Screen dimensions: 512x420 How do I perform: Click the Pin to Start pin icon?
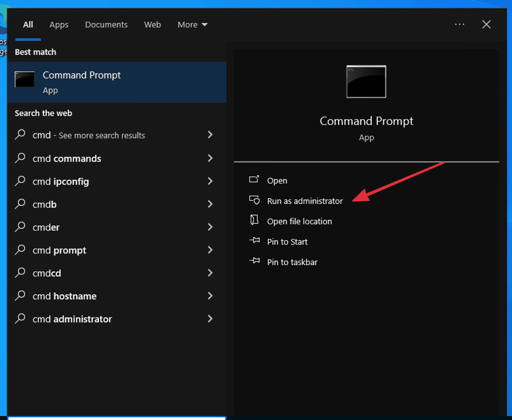click(x=254, y=241)
